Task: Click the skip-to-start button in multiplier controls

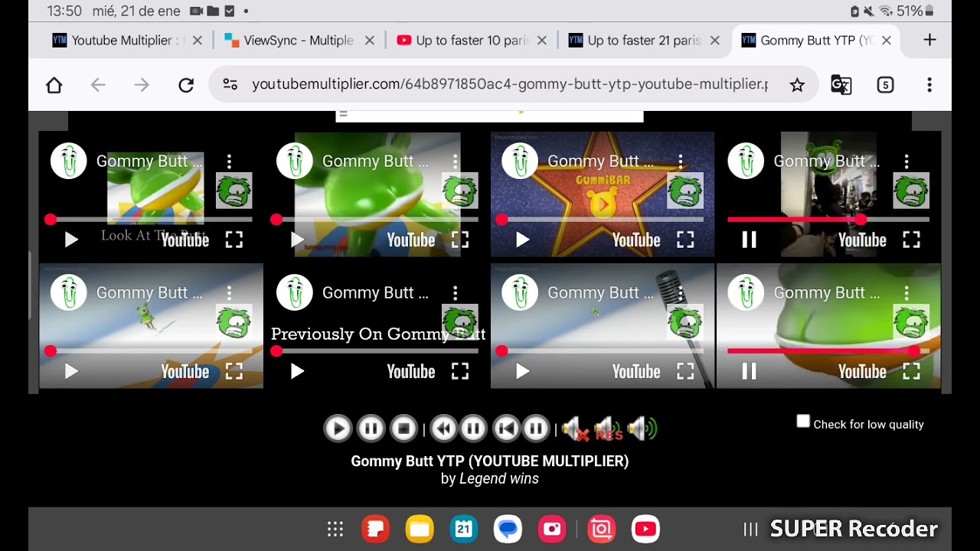Action: click(x=506, y=429)
